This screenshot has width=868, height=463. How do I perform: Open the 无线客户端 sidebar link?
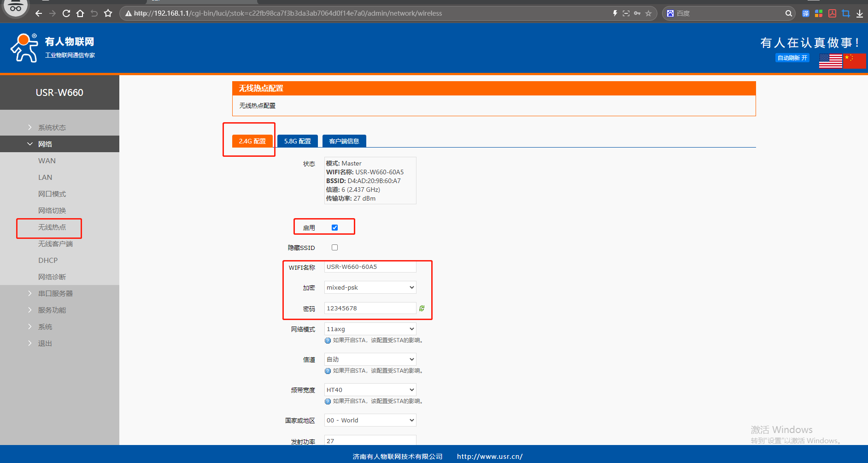(x=55, y=243)
